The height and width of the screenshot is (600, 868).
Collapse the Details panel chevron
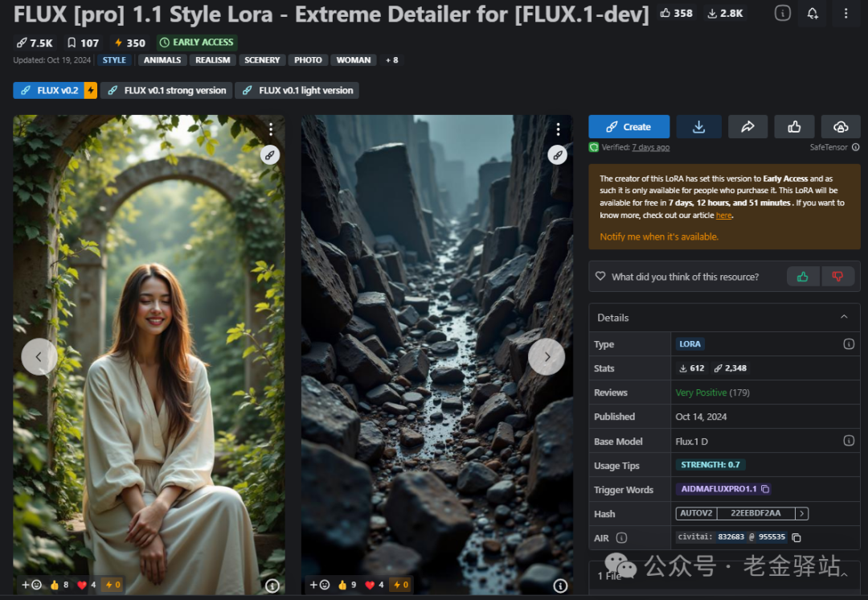[x=844, y=317]
